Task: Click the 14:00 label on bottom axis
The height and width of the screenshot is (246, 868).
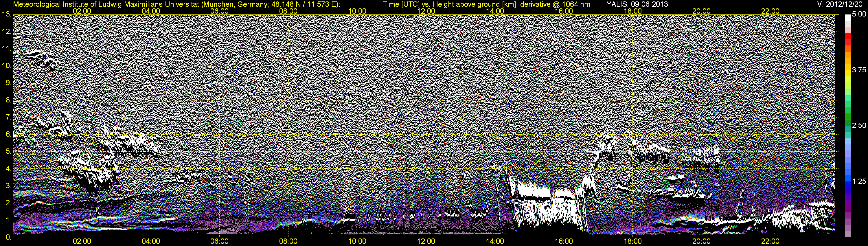Action: pos(495,242)
